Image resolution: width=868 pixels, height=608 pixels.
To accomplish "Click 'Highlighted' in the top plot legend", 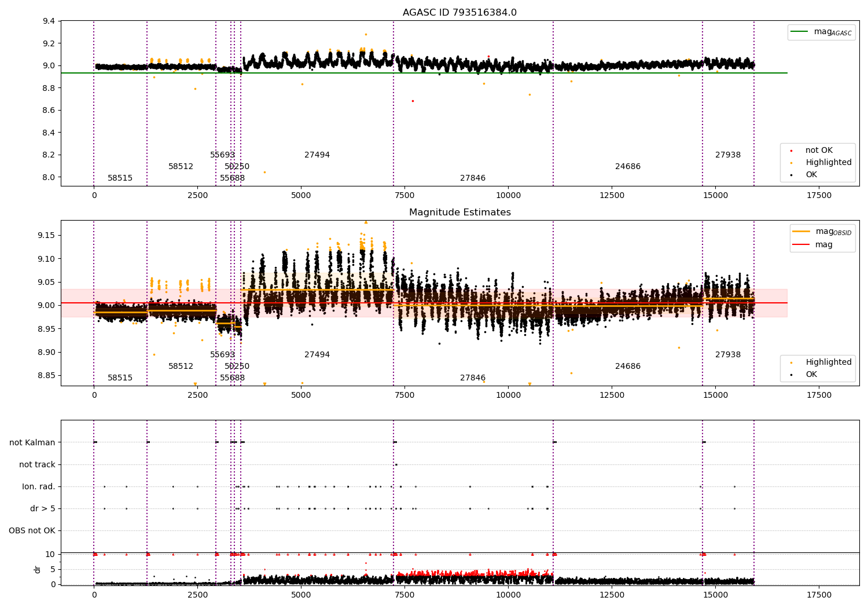I will point(828,163).
